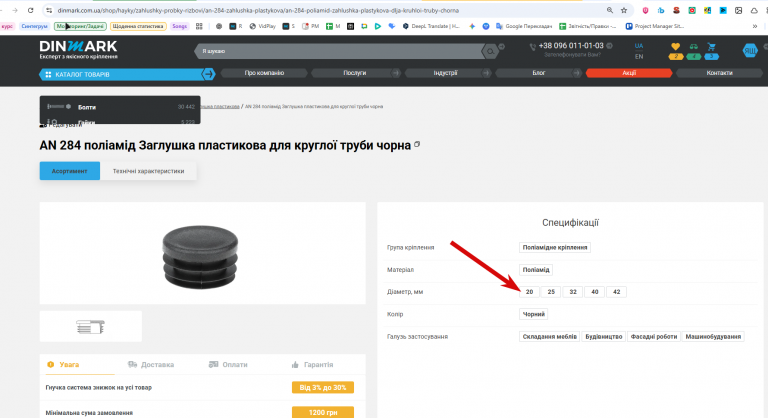Open the Songs bookmark folder

click(179, 26)
